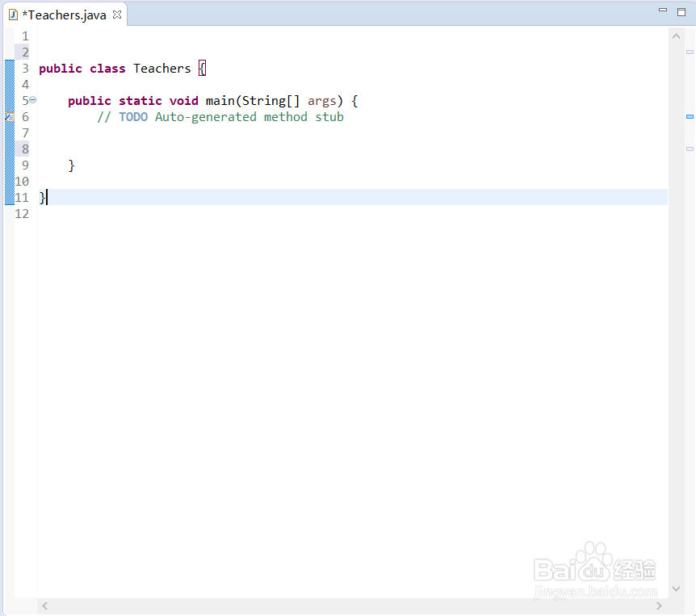Screen dimensions: 696x616
Task: Click line number 8 in the gutter
Action: click(x=25, y=149)
